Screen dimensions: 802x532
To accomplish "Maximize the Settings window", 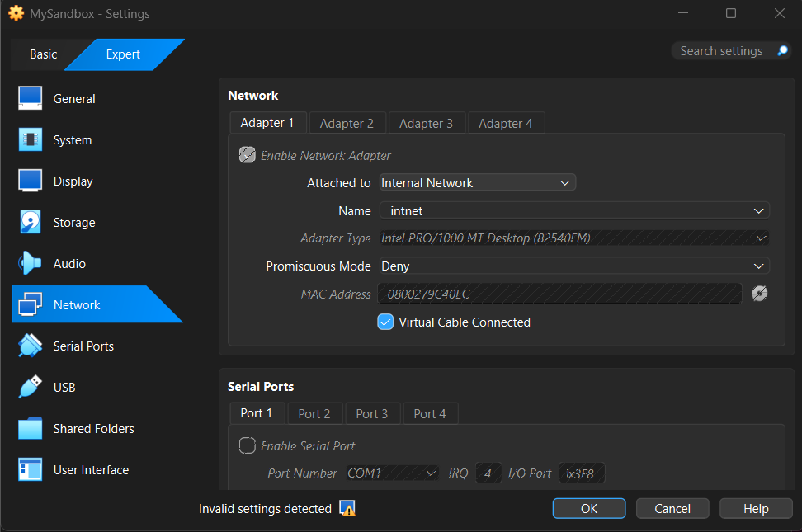I will [x=731, y=13].
